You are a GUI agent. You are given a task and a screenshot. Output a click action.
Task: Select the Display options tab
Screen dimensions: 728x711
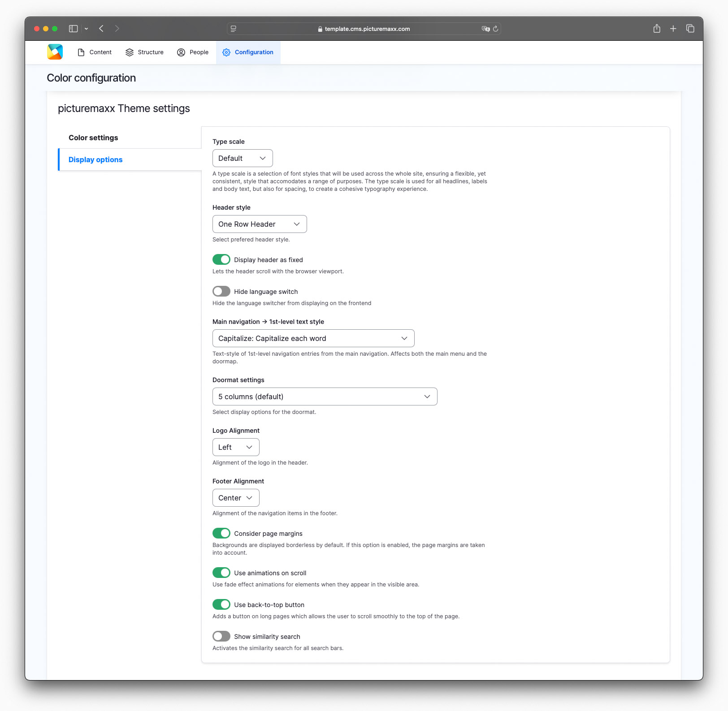click(x=130, y=159)
